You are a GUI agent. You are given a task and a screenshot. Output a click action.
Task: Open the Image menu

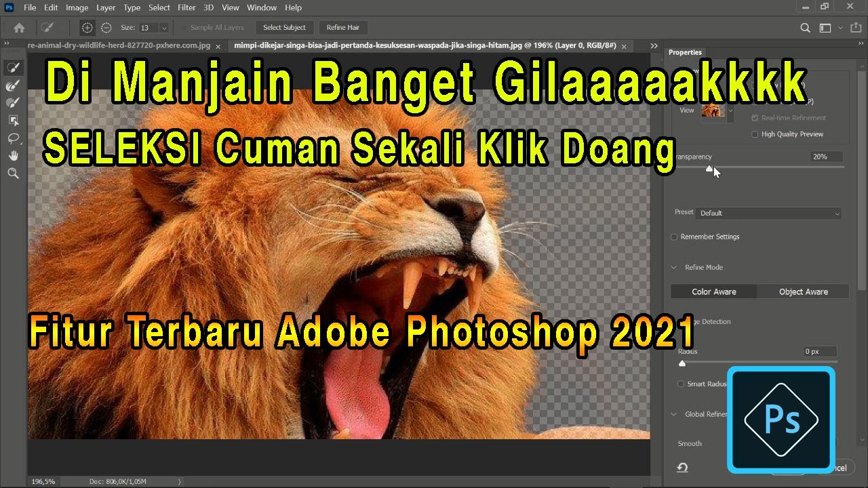pos(77,7)
